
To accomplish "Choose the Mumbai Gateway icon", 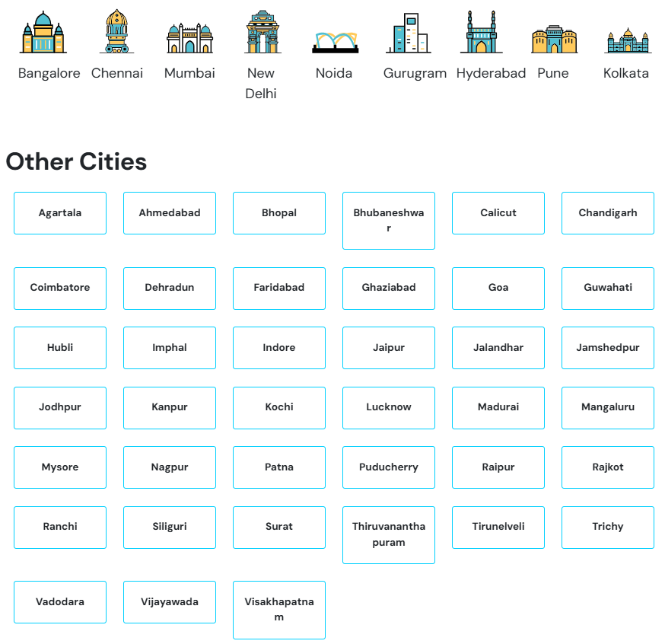I will point(189,37).
